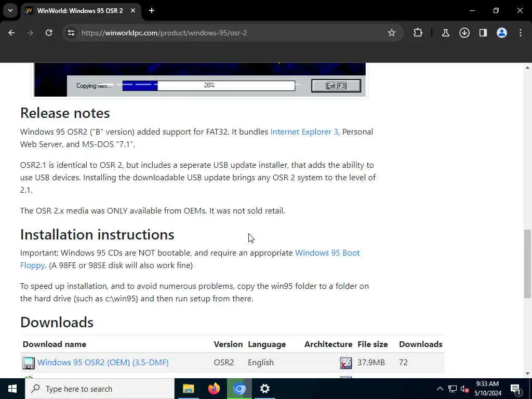Click the Exit (F3) button in setup screenshot

pyautogui.click(x=336, y=86)
